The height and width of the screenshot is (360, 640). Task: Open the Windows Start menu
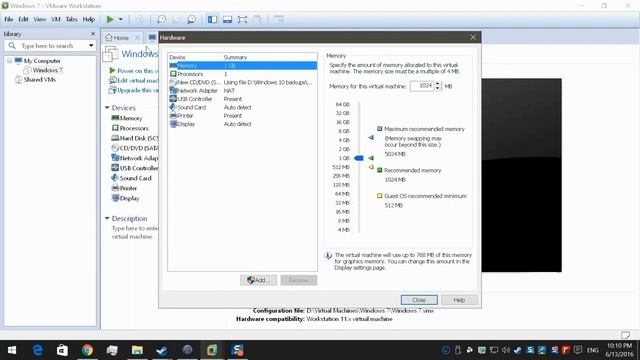pos(11,350)
